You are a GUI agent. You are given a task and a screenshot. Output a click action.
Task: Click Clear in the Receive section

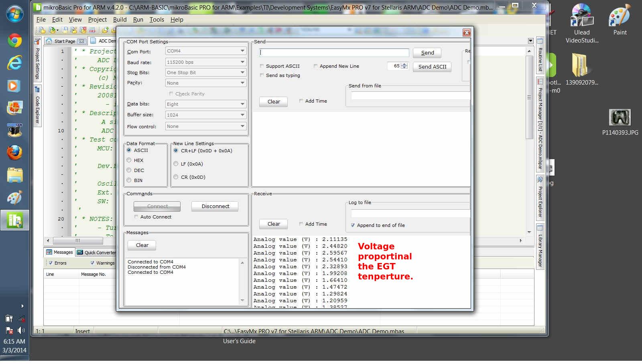coord(274,224)
